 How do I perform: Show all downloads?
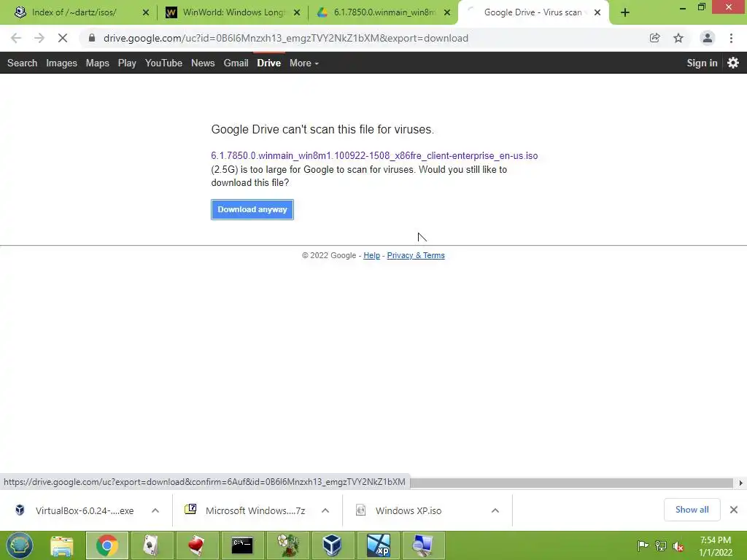click(692, 510)
